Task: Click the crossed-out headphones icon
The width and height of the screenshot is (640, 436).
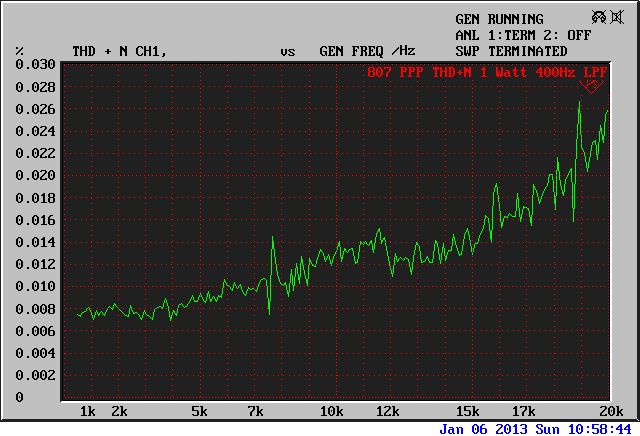Action: (x=597, y=17)
